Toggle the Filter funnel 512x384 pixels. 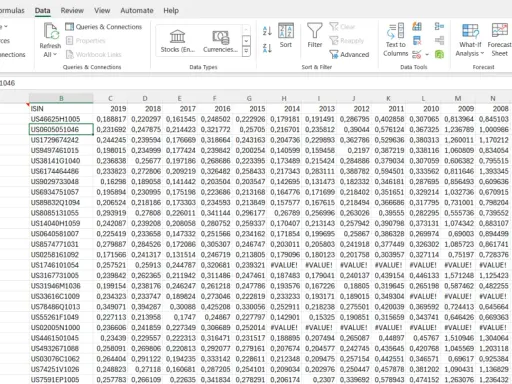pos(315,35)
